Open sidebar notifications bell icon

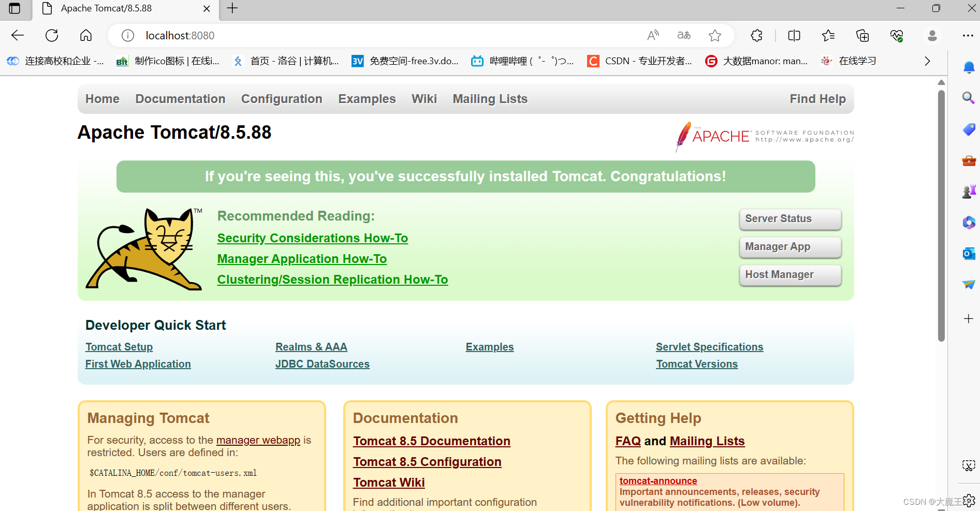[x=969, y=68]
